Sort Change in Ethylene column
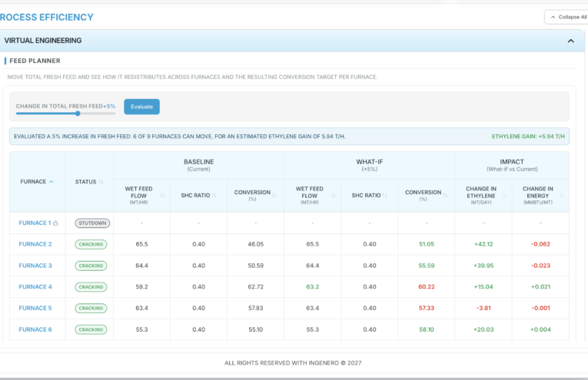Screen dimensions: 588x380 [504, 196]
